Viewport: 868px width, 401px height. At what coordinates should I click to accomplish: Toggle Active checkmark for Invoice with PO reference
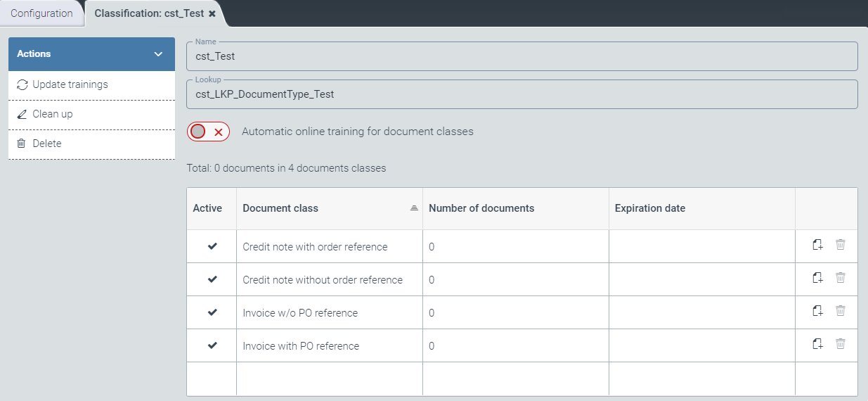212,345
